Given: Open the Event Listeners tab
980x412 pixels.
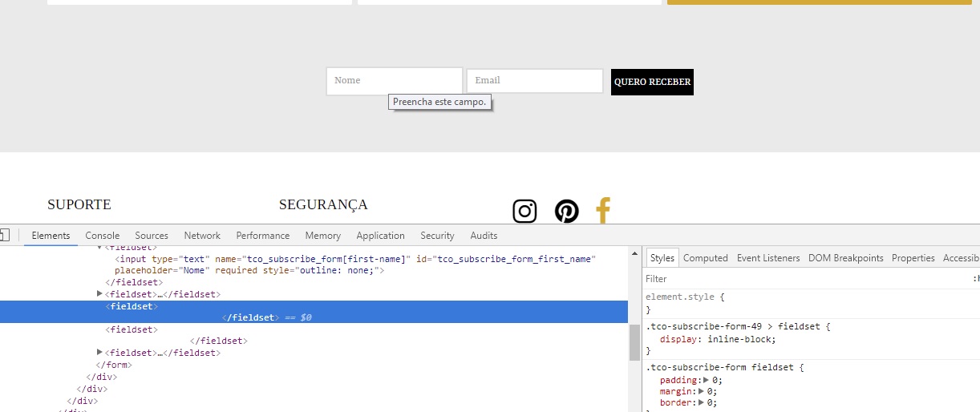Looking at the screenshot, I should point(768,258).
